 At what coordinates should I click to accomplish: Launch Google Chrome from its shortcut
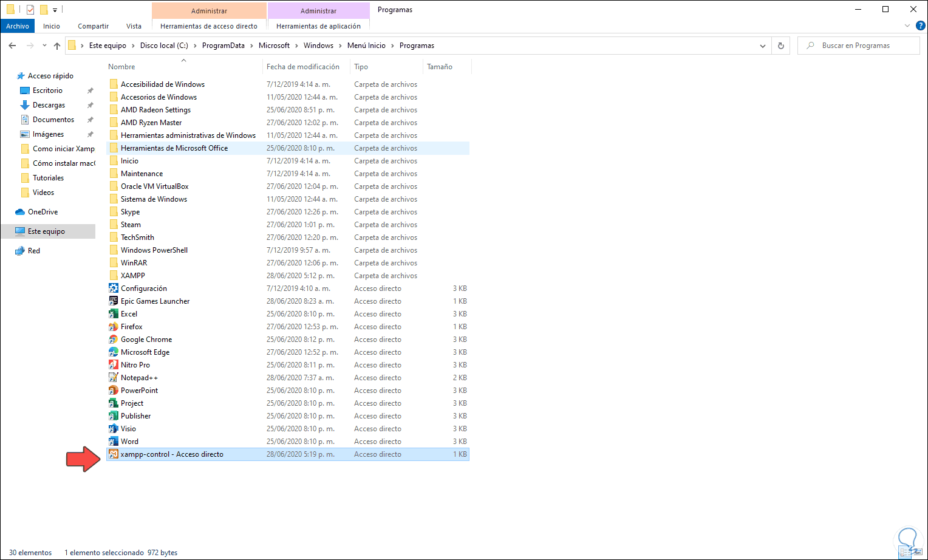click(146, 339)
